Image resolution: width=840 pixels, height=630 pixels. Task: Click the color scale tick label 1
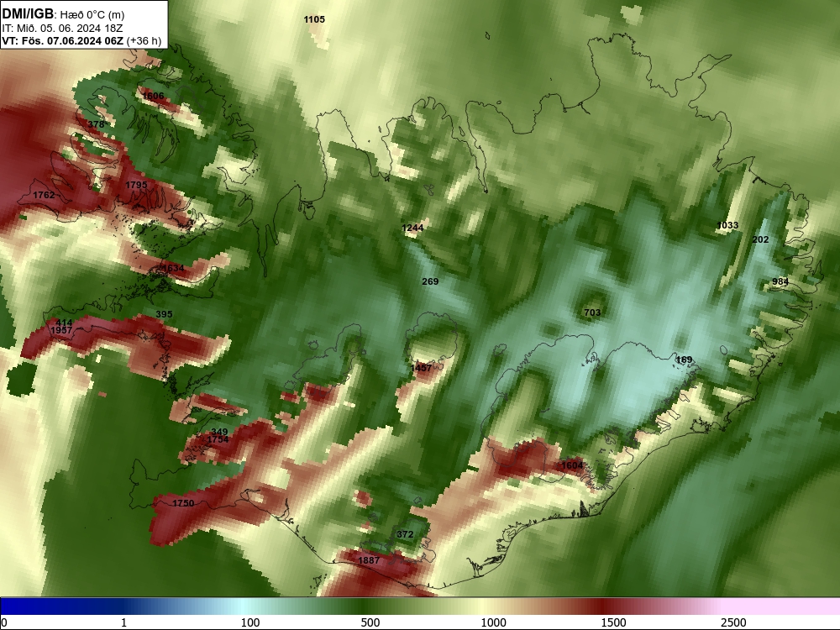click(123, 622)
